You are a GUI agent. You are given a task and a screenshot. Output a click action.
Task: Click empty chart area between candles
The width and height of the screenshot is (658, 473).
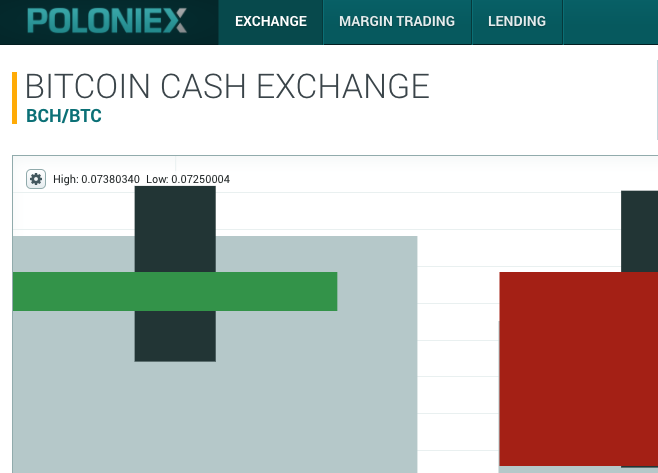click(458, 357)
